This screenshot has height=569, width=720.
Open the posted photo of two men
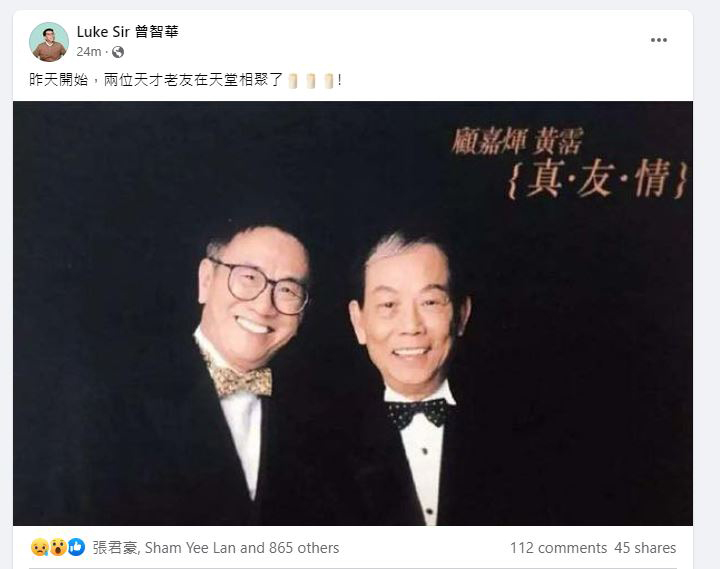point(353,313)
